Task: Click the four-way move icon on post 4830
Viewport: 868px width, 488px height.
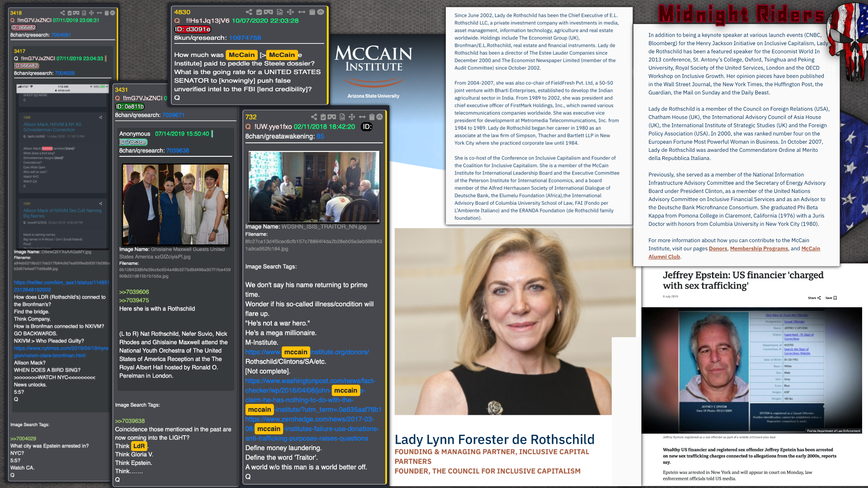Action: tap(290, 12)
